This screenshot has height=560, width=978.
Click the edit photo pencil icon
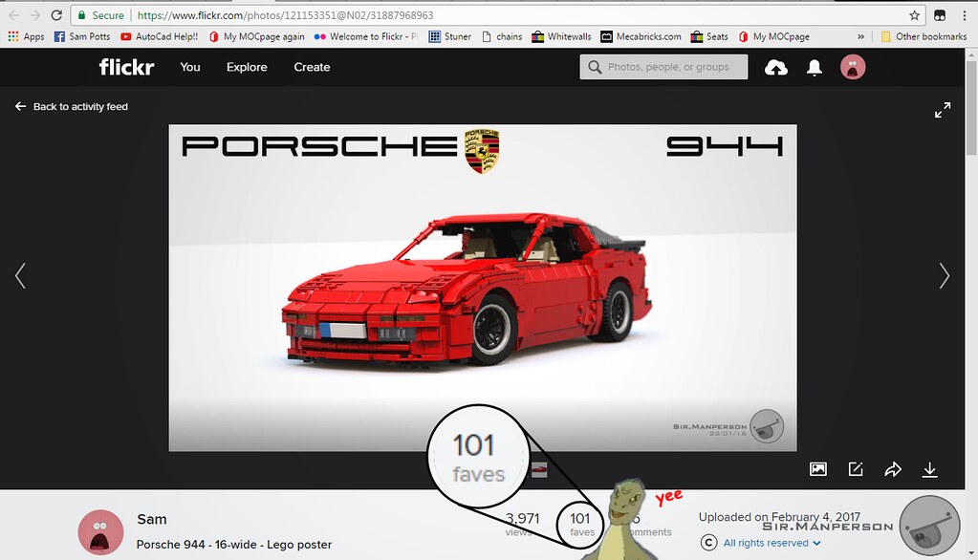(856, 469)
